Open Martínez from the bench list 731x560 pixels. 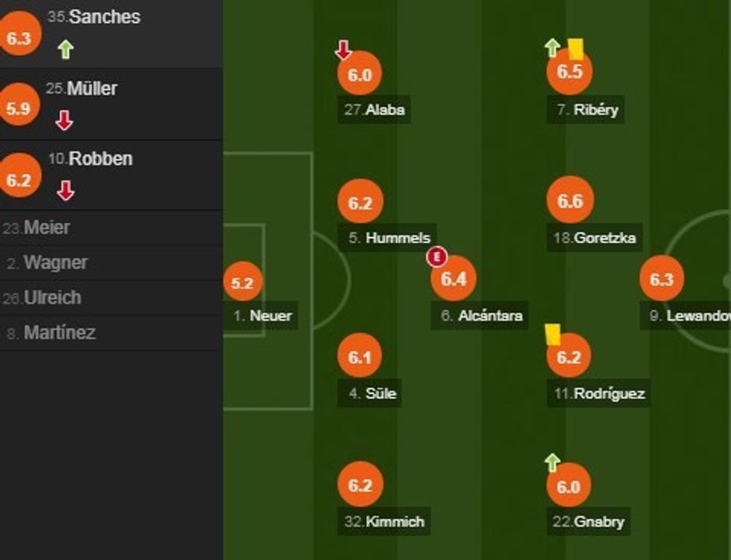click(x=59, y=333)
